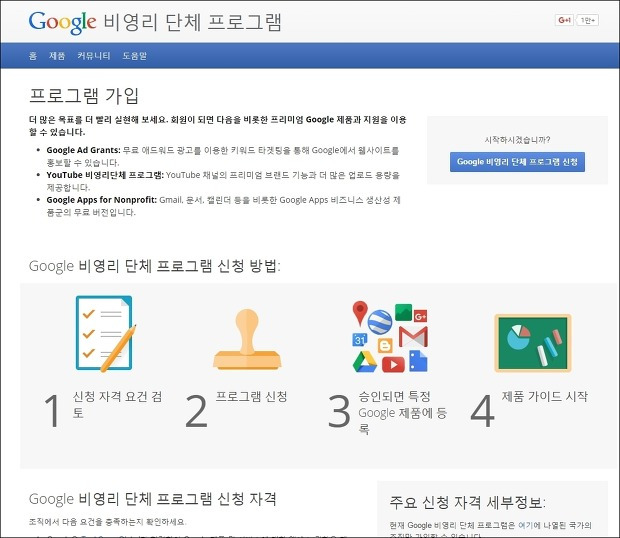Click the 승인되면 특정 Google 제품에 등록 text
Image resolution: width=620 pixels, height=538 pixels.
tap(403, 413)
